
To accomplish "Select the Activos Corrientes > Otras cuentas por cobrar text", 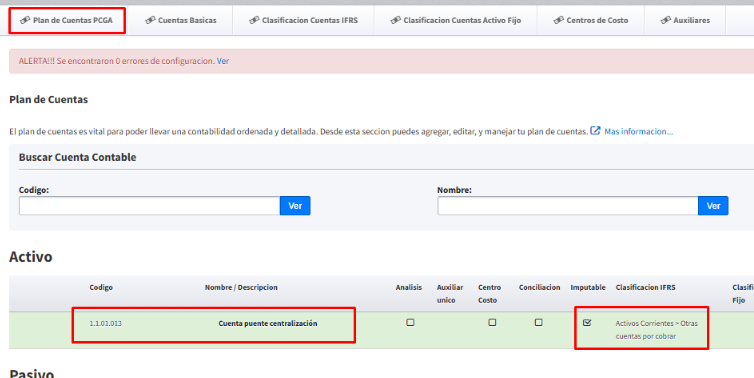I will tap(656, 330).
